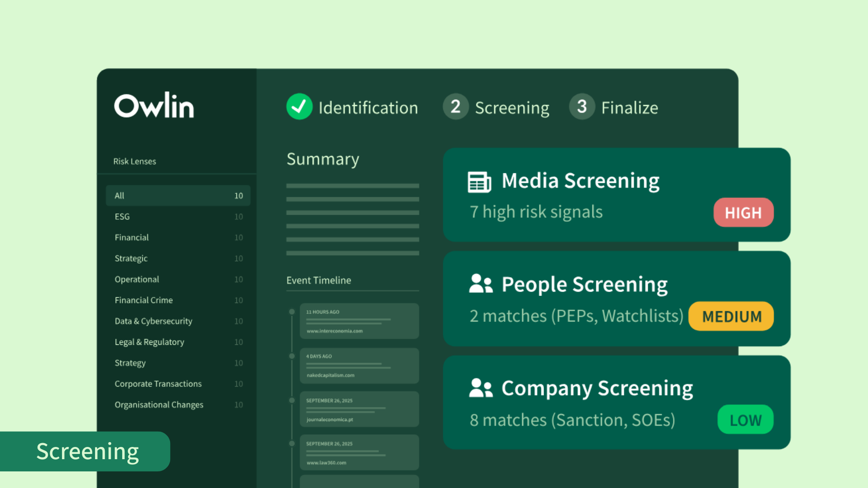Click the step 3 Finalize circle

581,107
